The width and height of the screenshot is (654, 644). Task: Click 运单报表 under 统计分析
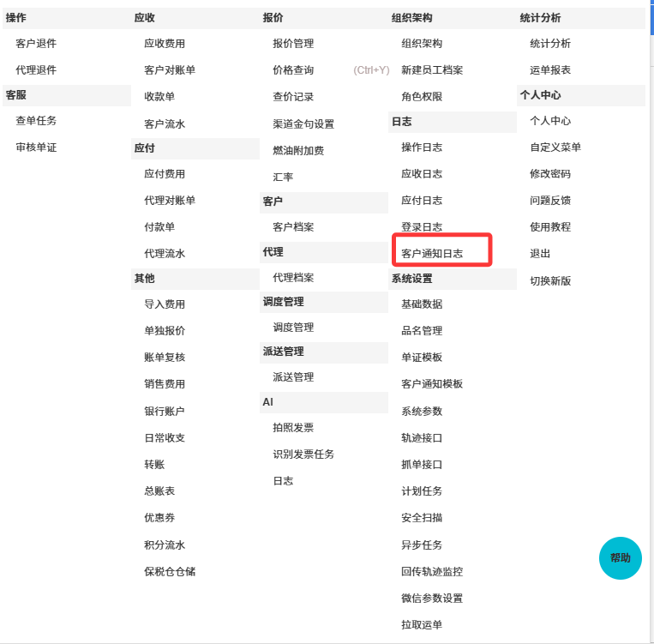tap(550, 70)
